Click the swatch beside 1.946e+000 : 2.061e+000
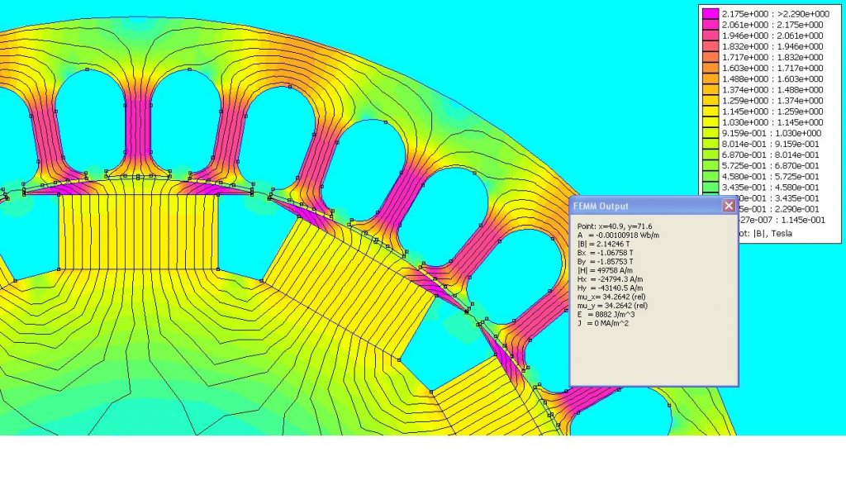Viewport: 846px width, 504px height. 711,36
